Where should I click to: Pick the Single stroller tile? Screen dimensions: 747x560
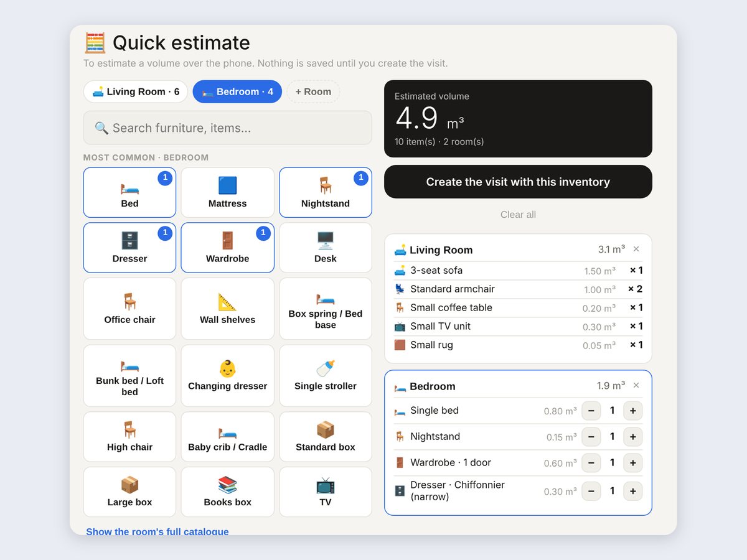326,376
